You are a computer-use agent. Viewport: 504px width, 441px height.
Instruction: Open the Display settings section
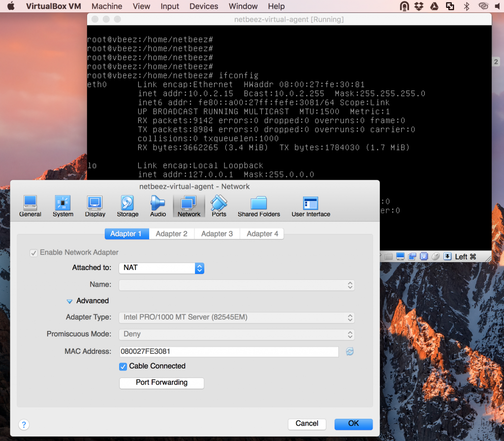click(95, 206)
